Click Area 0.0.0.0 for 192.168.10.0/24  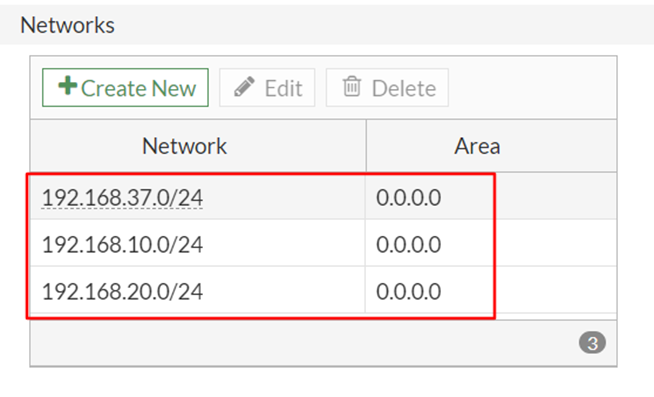click(x=408, y=244)
